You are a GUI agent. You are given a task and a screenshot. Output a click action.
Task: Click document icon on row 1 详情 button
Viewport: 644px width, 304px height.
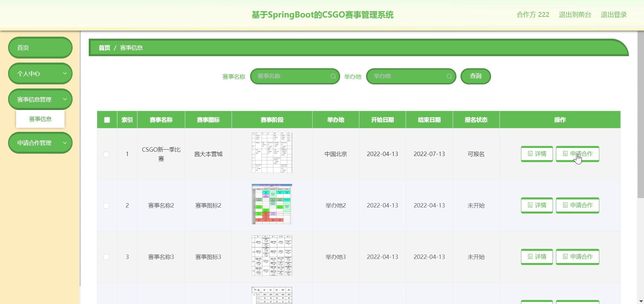(x=530, y=154)
